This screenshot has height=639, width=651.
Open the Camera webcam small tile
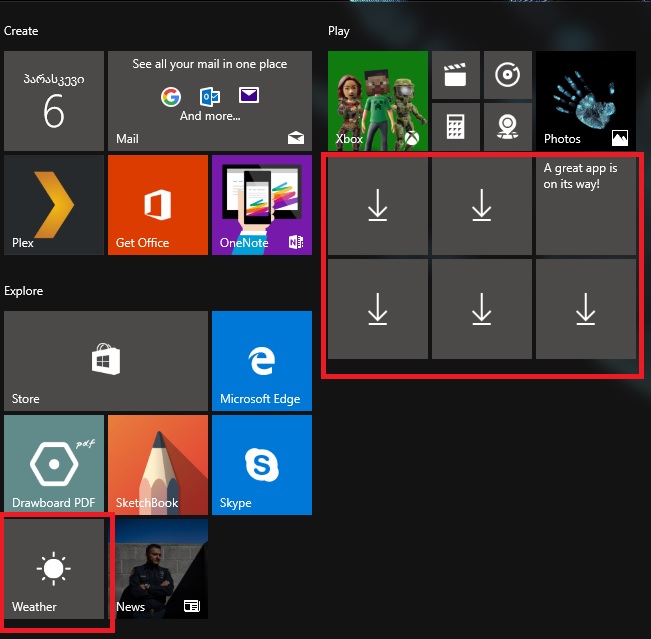[507, 127]
